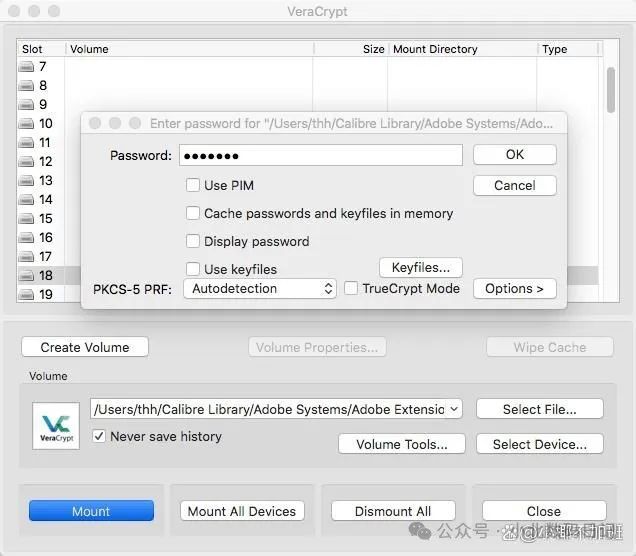
Task: Enable Cache passwords and keyfiles in memory
Action: (x=193, y=213)
